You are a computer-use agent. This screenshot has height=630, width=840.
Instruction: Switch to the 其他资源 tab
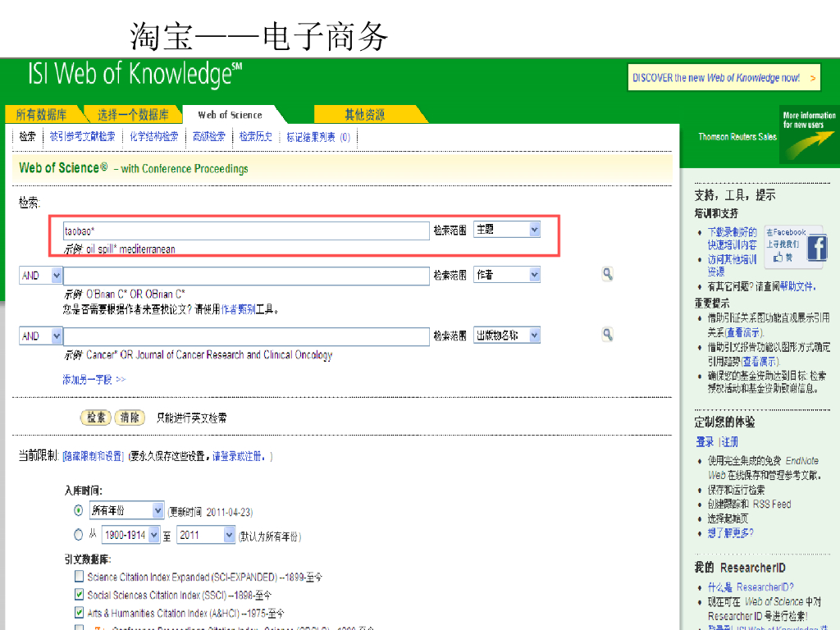click(x=365, y=115)
